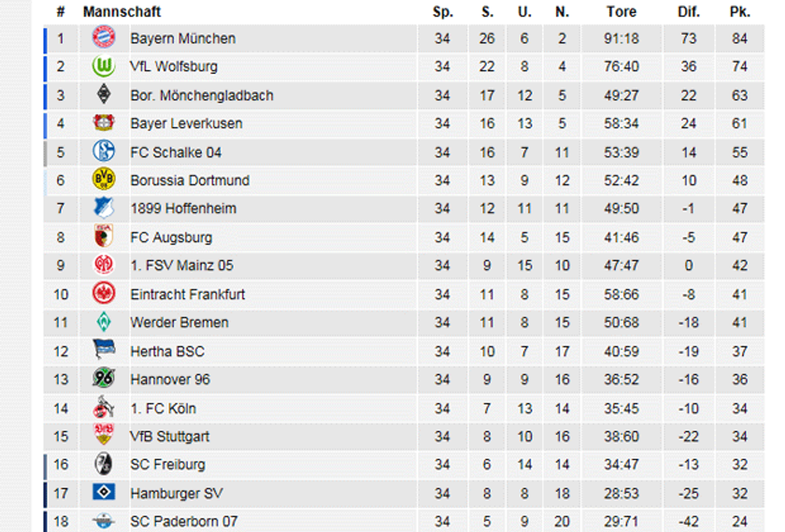Click the Bayern München club crest
The width and height of the screenshot is (785, 532).
tap(103, 37)
